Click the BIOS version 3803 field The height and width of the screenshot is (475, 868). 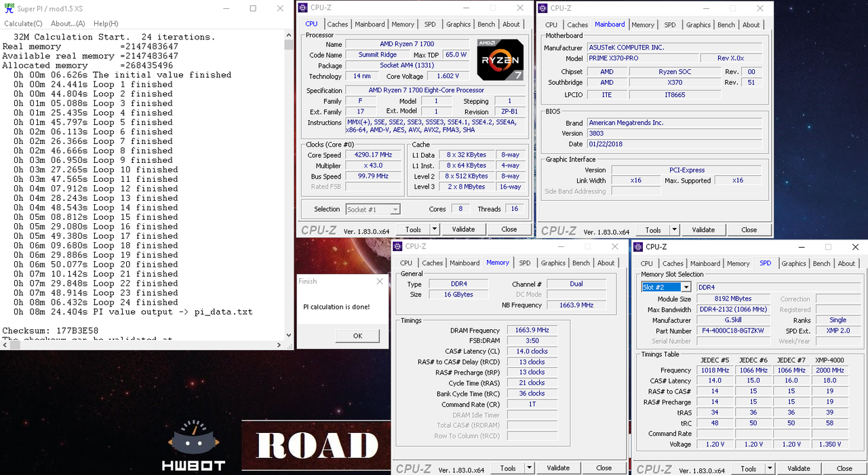[675, 134]
